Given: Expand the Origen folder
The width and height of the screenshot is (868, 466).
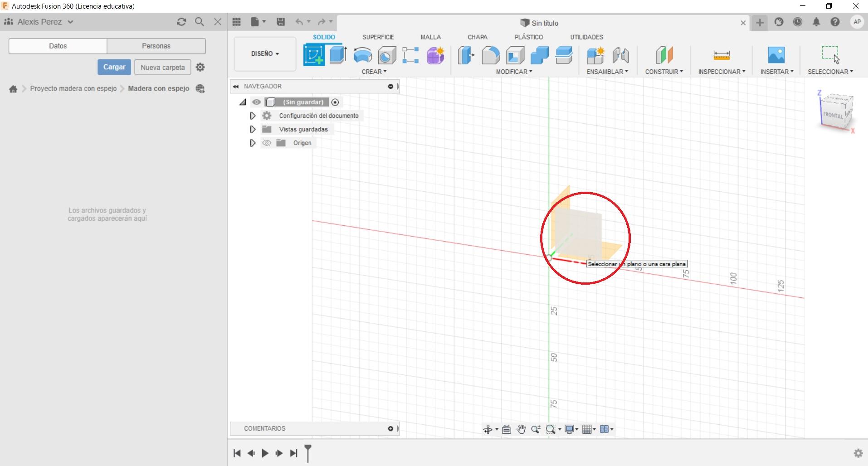Looking at the screenshot, I should pyautogui.click(x=253, y=143).
